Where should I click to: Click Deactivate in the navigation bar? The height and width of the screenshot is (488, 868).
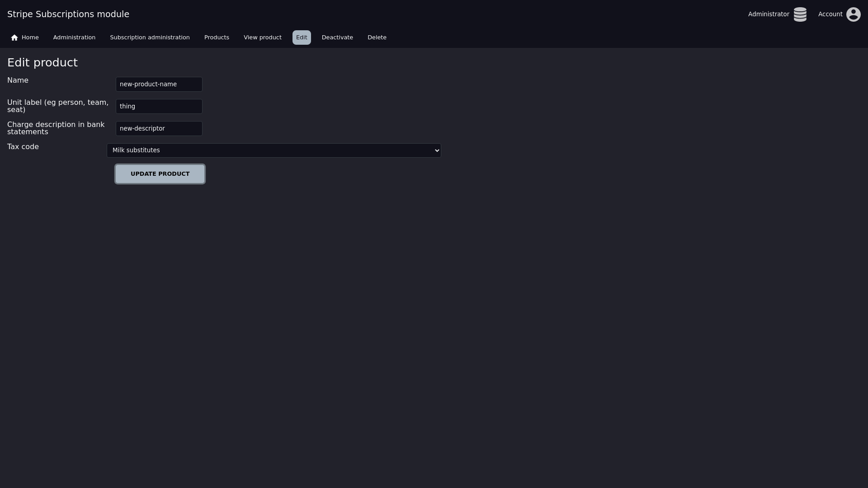[337, 38]
